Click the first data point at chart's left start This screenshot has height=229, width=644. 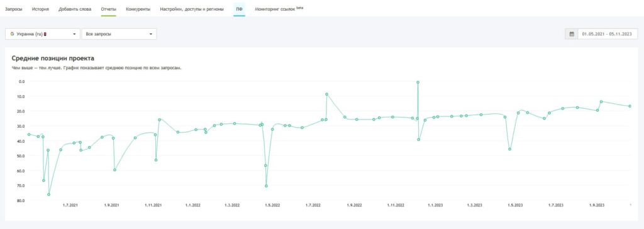(x=29, y=134)
